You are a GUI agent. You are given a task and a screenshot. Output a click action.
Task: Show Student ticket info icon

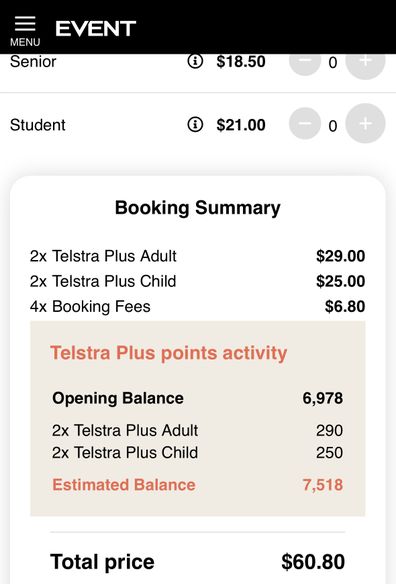[195, 124]
